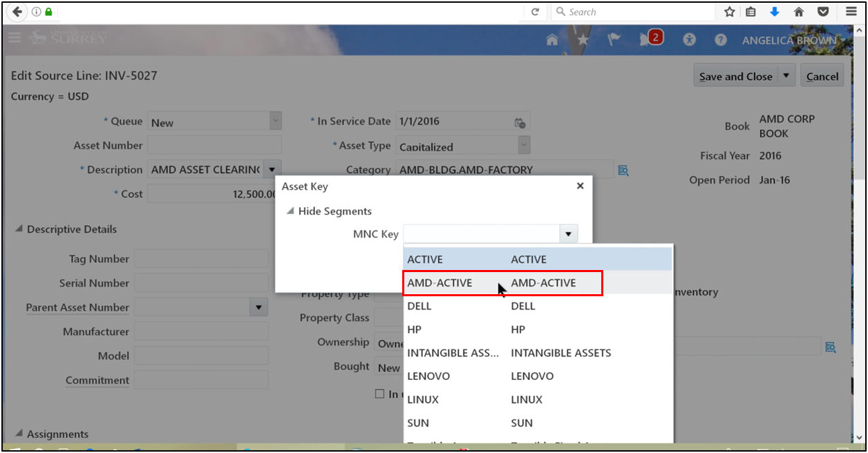
Task: Check the In use checkbox
Action: coord(379,393)
